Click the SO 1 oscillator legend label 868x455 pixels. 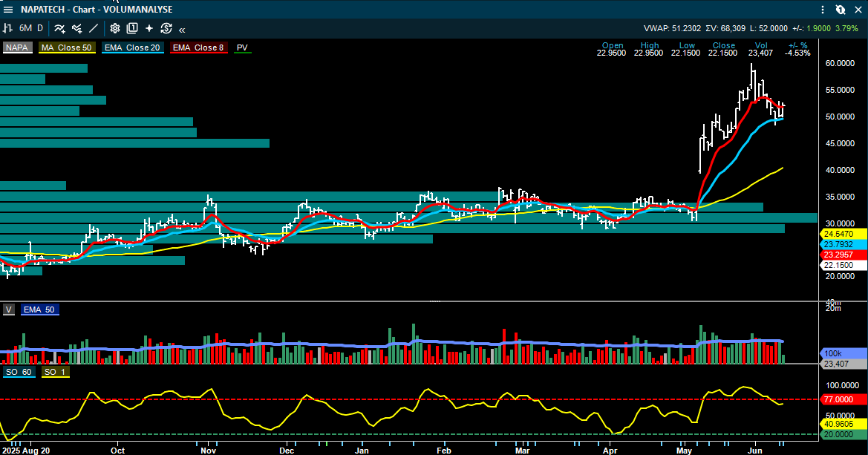[55, 372]
